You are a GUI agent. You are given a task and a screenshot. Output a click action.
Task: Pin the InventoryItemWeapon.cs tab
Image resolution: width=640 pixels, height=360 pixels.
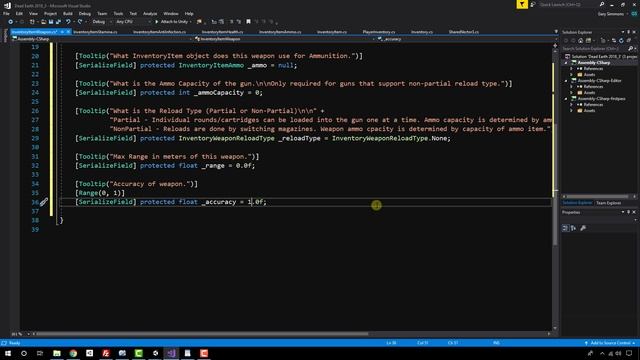click(x=62, y=32)
